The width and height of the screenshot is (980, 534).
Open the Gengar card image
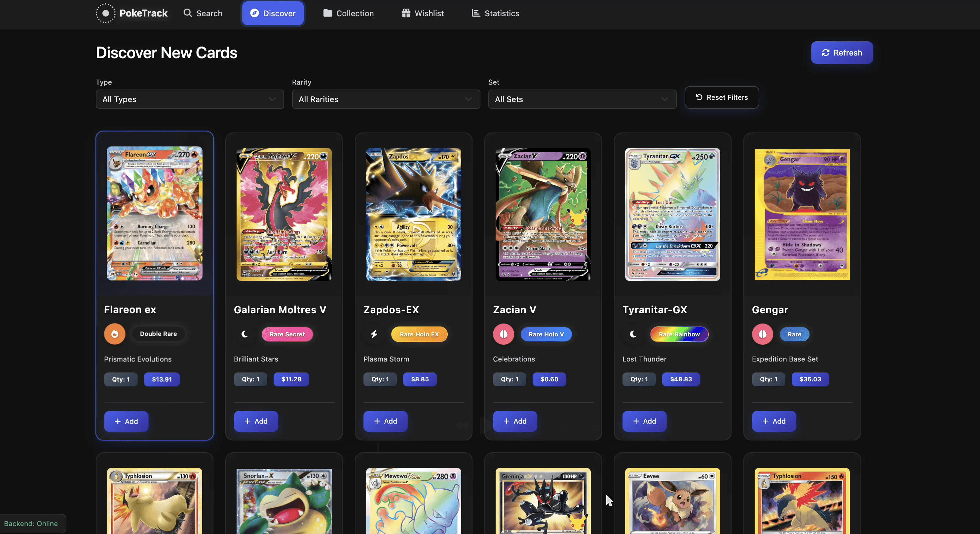(x=802, y=214)
